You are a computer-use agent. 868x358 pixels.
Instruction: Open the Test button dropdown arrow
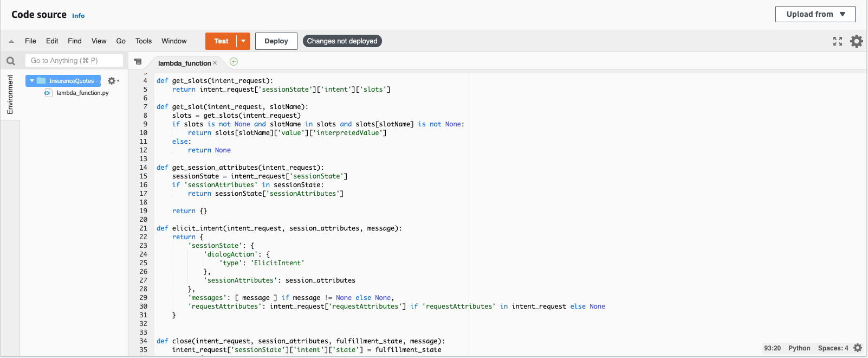pos(243,41)
